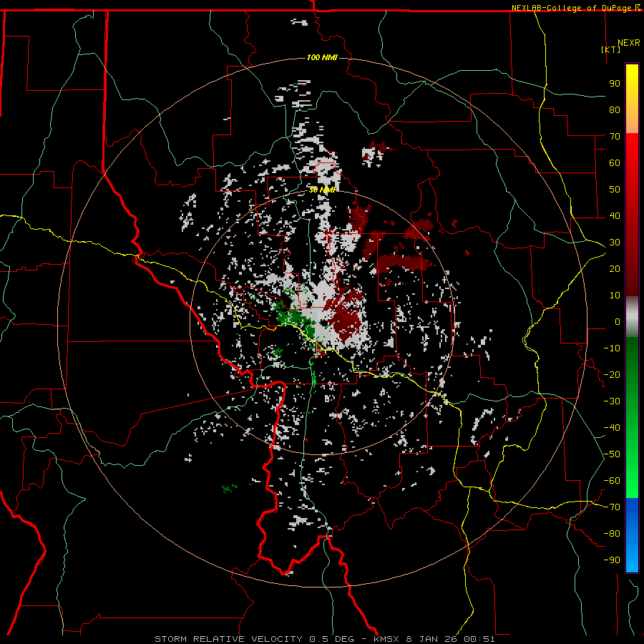Click the positive 70 scale value
The height and width of the screenshot is (644, 644).
[x=615, y=137]
